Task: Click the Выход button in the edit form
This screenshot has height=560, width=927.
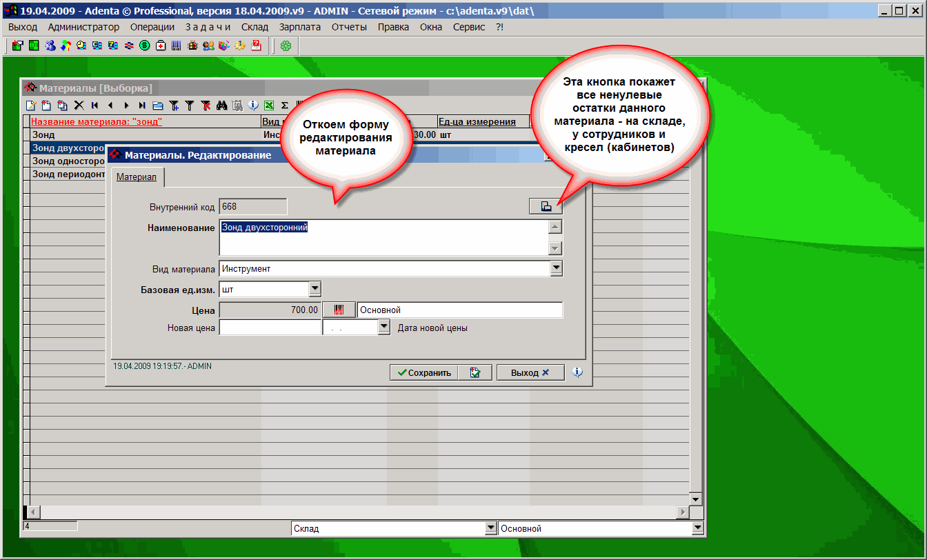Action: 530,372
